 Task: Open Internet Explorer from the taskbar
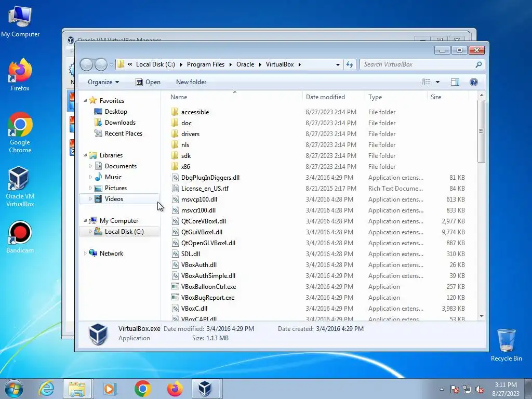(x=46, y=389)
